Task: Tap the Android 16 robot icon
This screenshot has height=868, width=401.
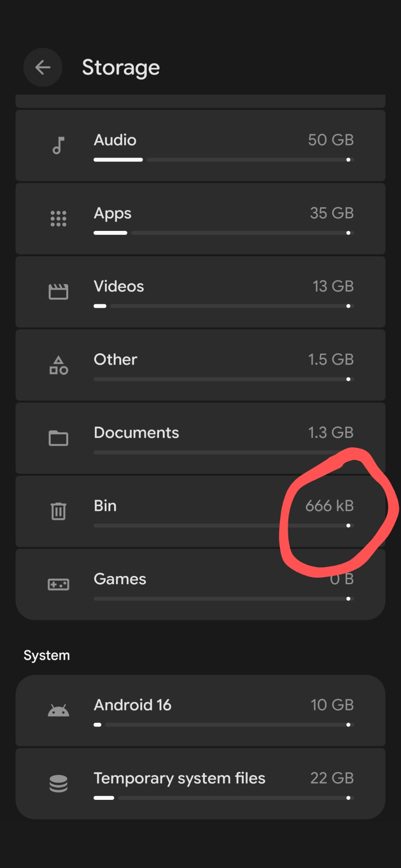Action: coord(58,710)
